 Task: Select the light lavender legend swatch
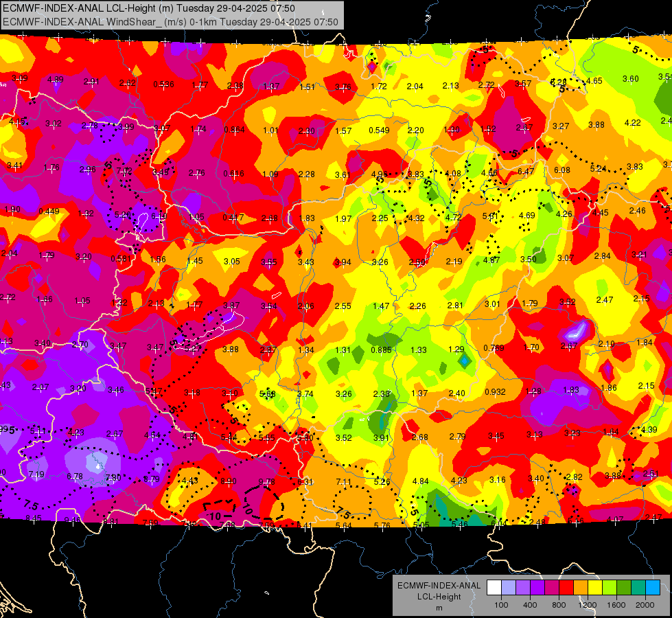click(509, 588)
